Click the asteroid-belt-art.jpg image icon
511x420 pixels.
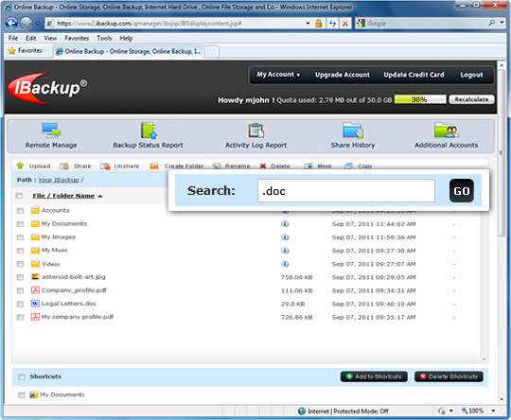(x=35, y=276)
